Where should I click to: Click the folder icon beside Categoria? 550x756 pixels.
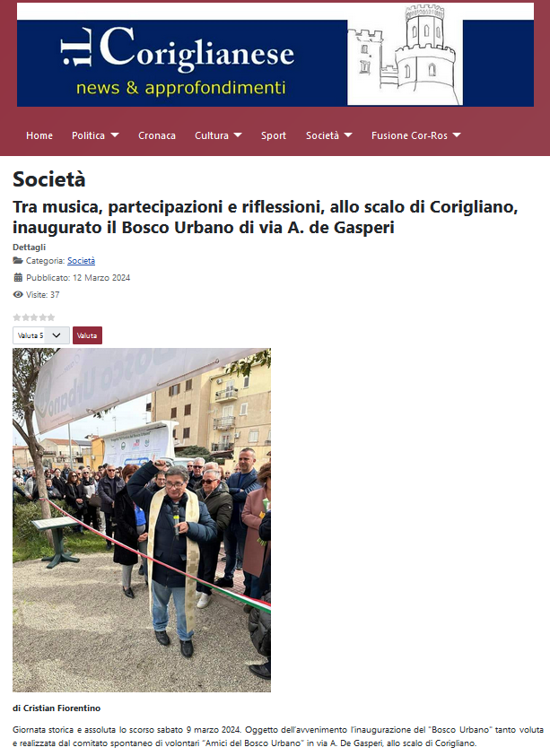pos(18,260)
